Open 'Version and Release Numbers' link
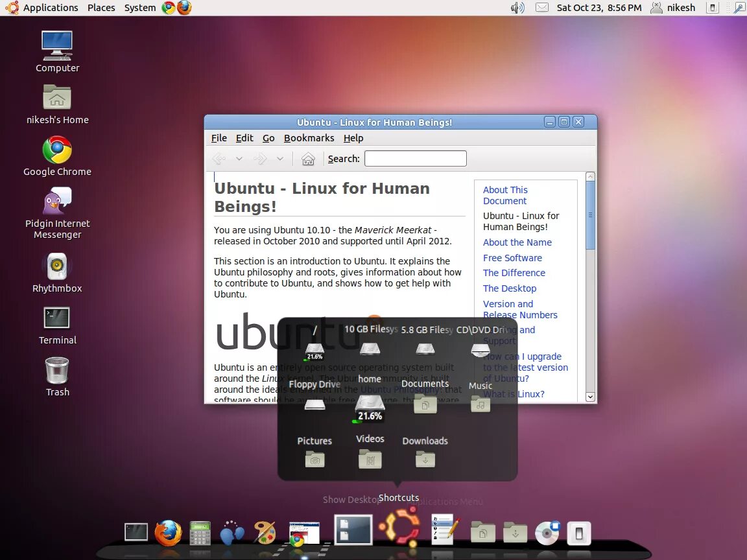 (520, 310)
